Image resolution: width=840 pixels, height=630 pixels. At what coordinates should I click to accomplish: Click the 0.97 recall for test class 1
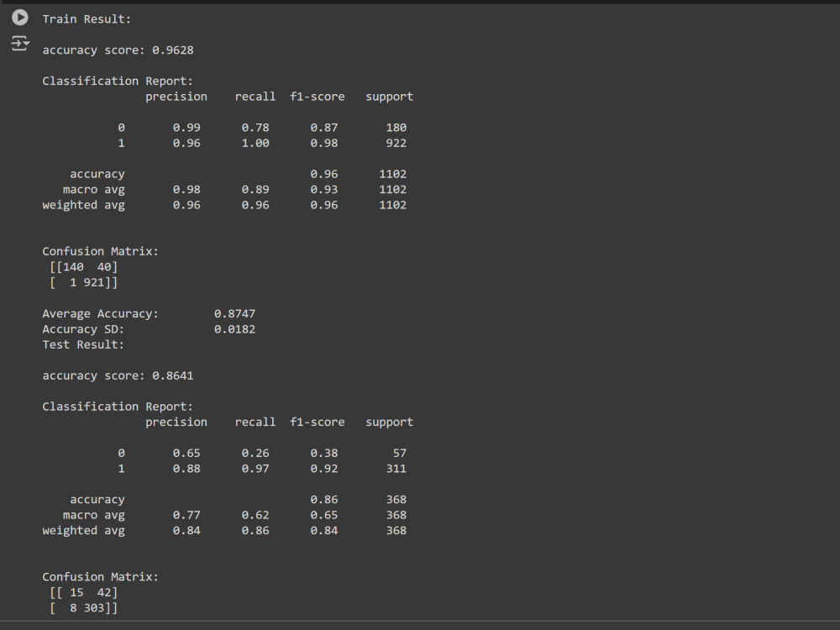255,470
